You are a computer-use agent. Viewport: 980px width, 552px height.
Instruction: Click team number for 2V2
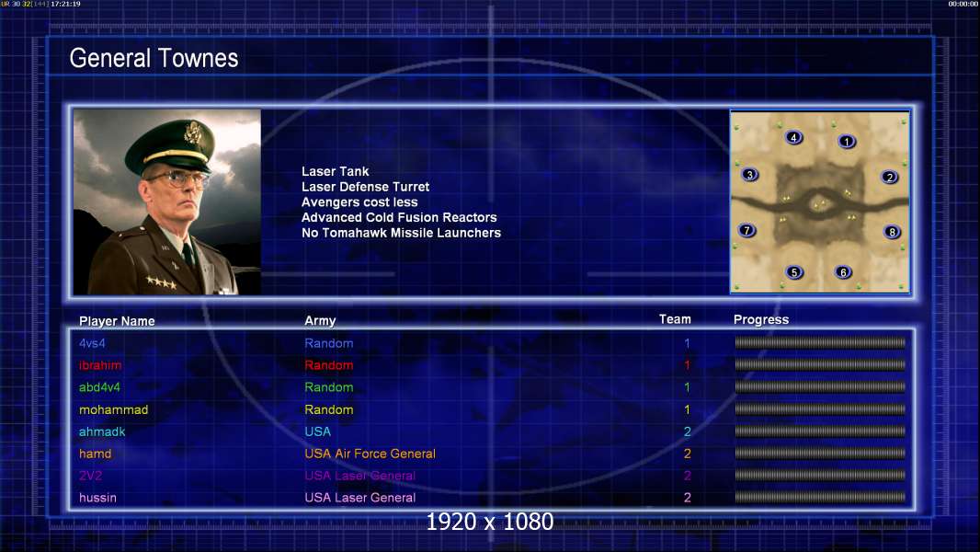[x=687, y=476]
